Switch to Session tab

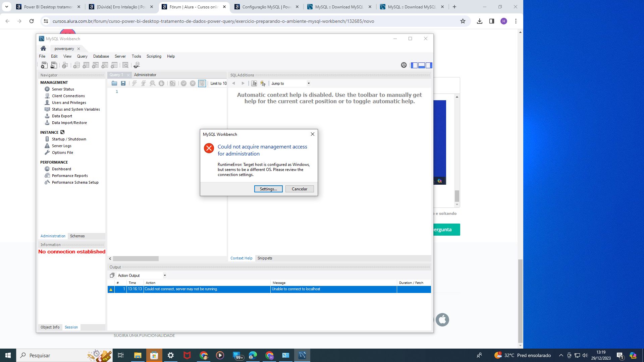tap(71, 327)
